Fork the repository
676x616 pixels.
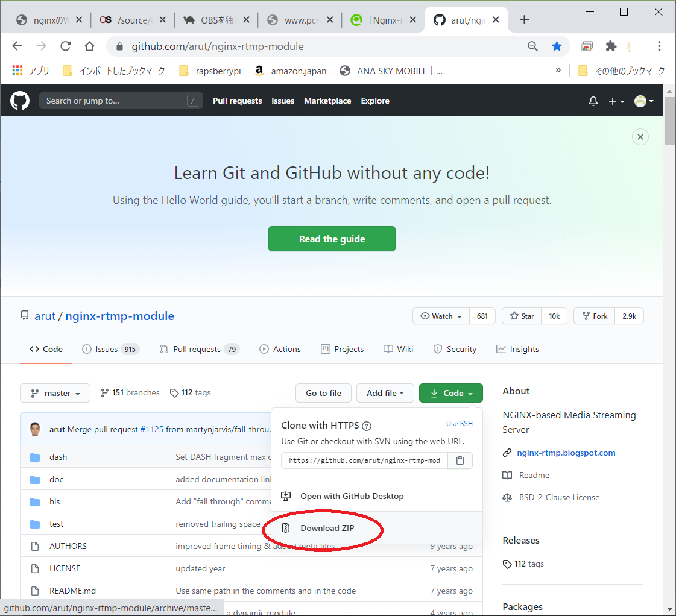click(595, 316)
